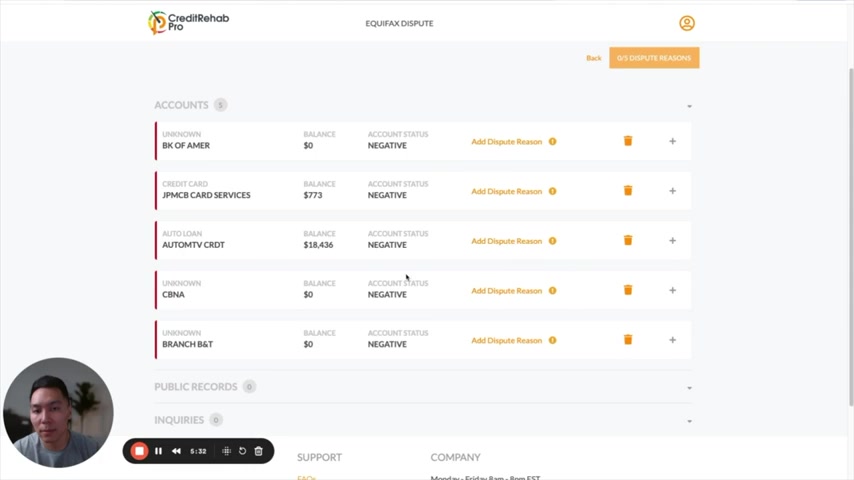Viewport: 854px width, 480px height.
Task: Add Dispute Reason for JPMCB CARD SERVICES
Action: pyautogui.click(x=507, y=191)
